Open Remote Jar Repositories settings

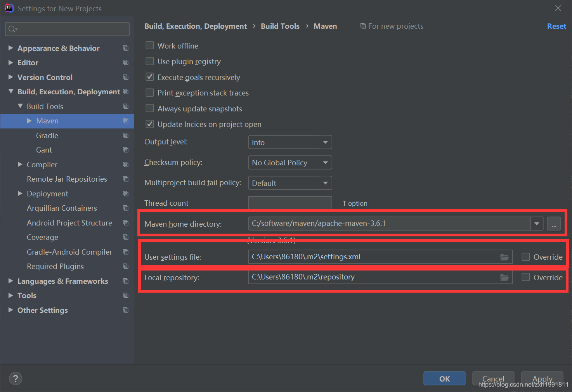[67, 179]
